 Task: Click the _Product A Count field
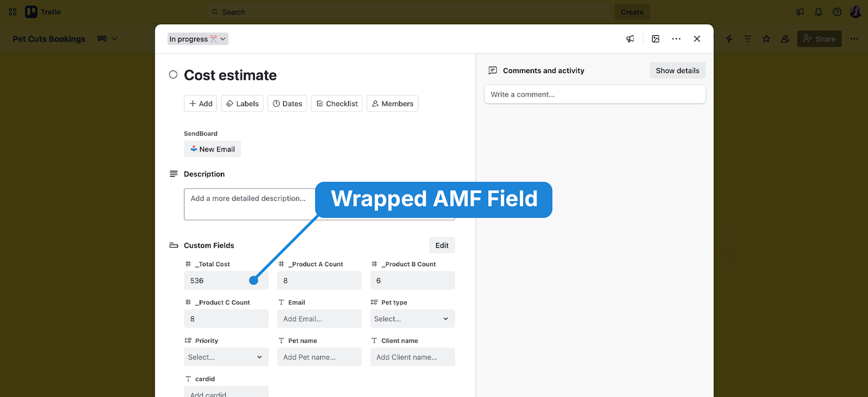pyautogui.click(x=320, y=280)
